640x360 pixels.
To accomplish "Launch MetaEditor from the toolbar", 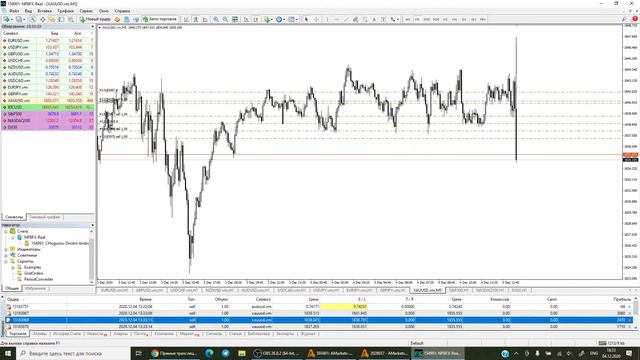I will 117,19.
